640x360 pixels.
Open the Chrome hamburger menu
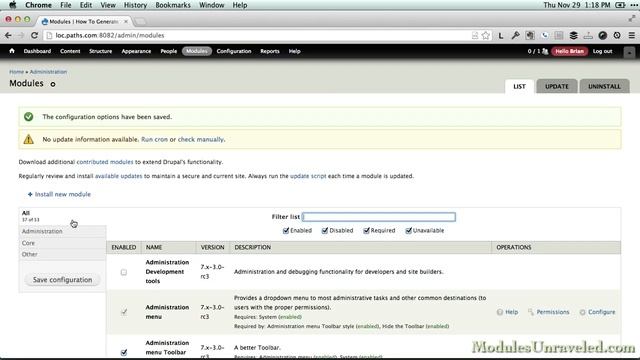point(631,36)
